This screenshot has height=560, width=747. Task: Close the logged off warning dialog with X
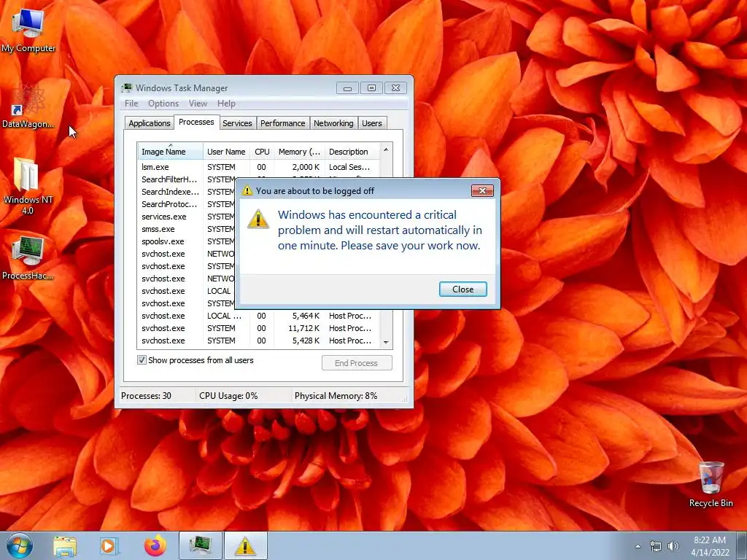tap(482, 190)
